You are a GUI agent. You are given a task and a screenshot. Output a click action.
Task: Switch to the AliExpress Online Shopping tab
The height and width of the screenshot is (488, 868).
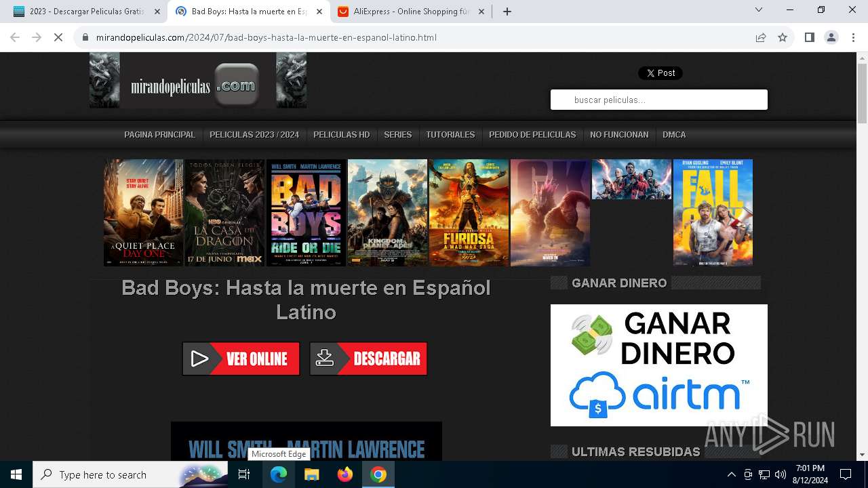point(412,11)
